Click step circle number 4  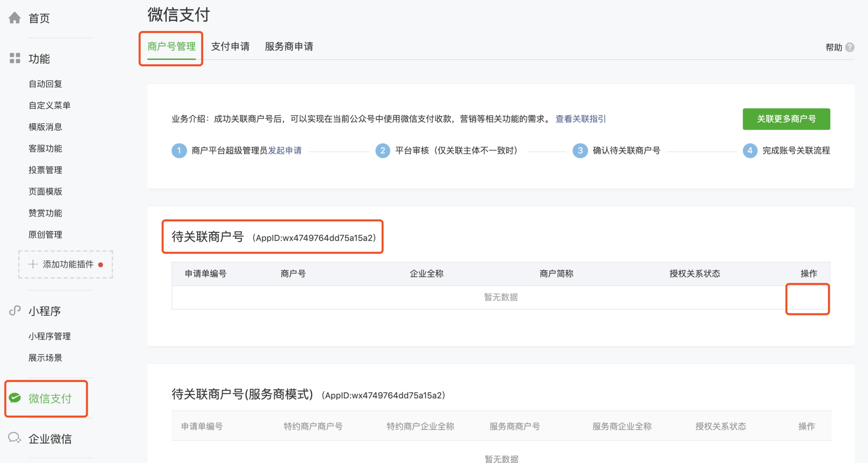(x=750, y=151)
